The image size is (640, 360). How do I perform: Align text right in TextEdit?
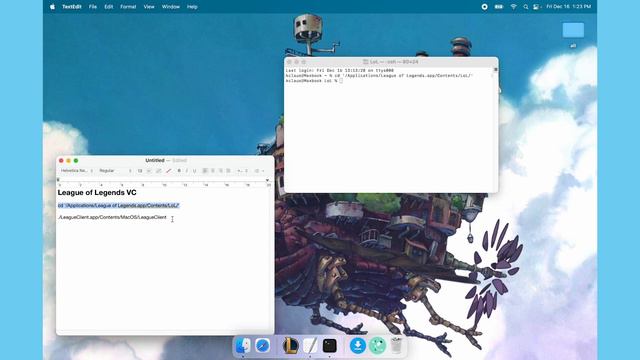tap(220, 171)
